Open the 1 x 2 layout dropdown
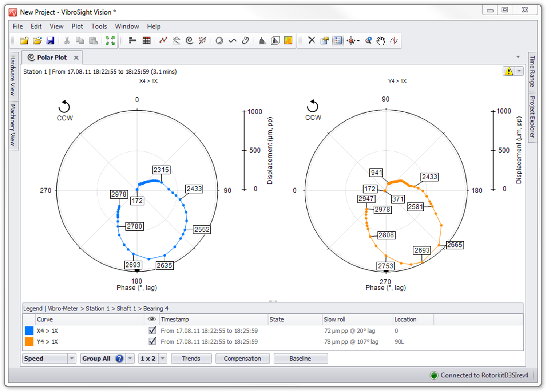 click(x=163, y=359)
